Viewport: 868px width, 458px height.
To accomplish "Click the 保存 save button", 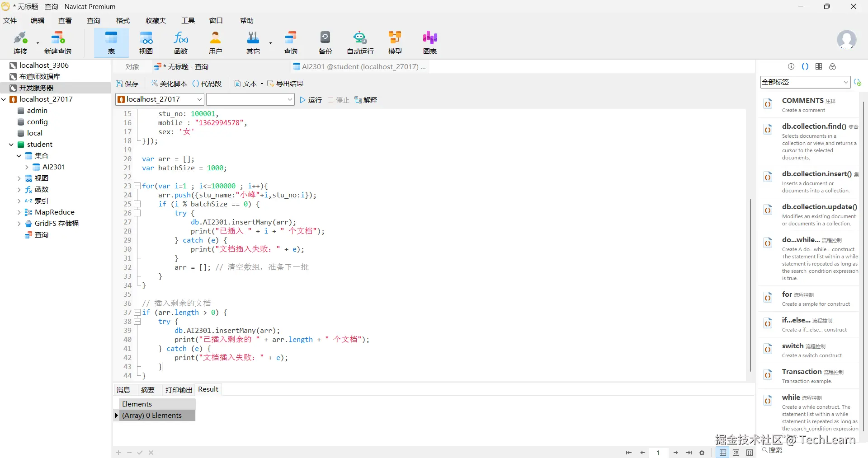I will coord(127,84).
